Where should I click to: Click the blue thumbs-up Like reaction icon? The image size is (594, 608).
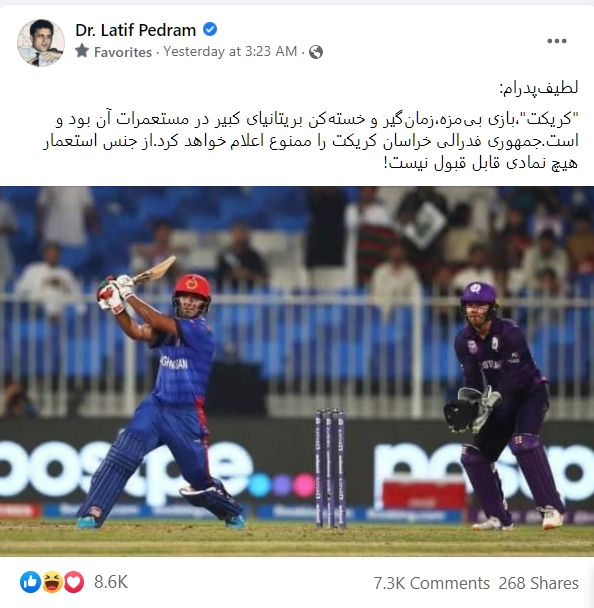[x=30, y=582]
